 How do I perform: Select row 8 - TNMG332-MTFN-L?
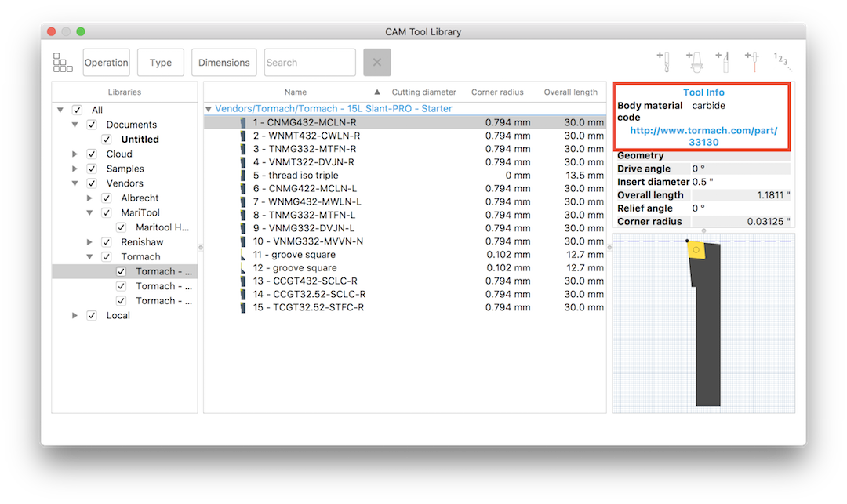point(405,216)
